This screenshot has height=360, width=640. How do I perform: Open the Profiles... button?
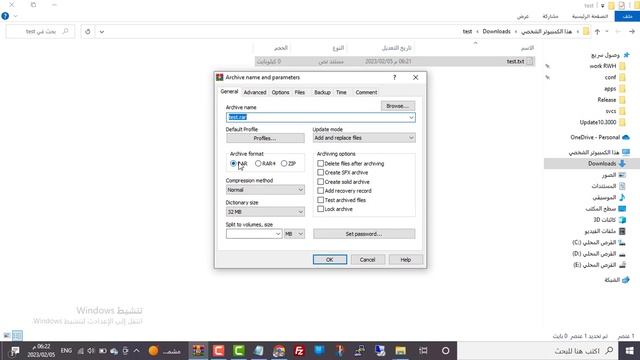click(x=265, y=138)
